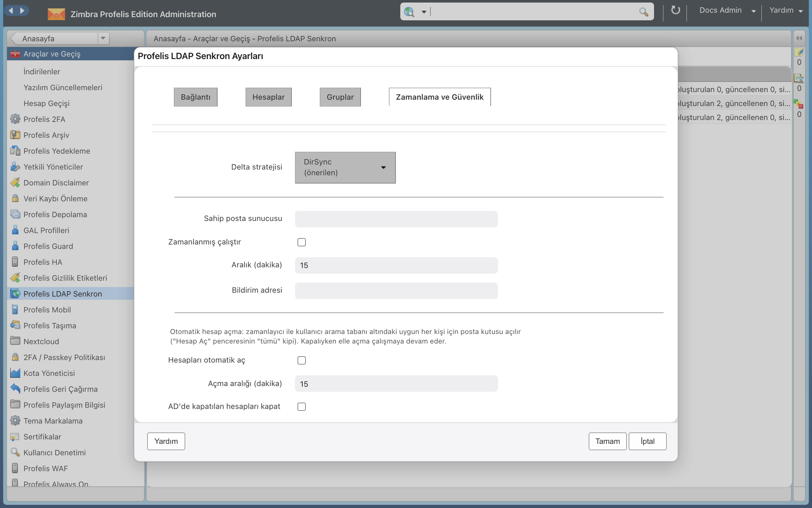Viewport: 812px width, 508px height.
Task: Click the Veri Kaybı Önleme lock icon
Action: [x=15, y=198]
